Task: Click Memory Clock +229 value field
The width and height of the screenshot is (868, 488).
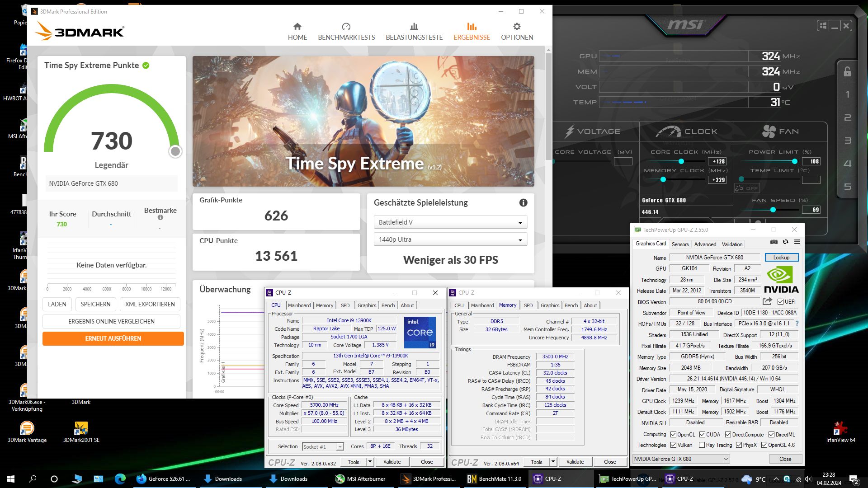Action: point(717,180)
